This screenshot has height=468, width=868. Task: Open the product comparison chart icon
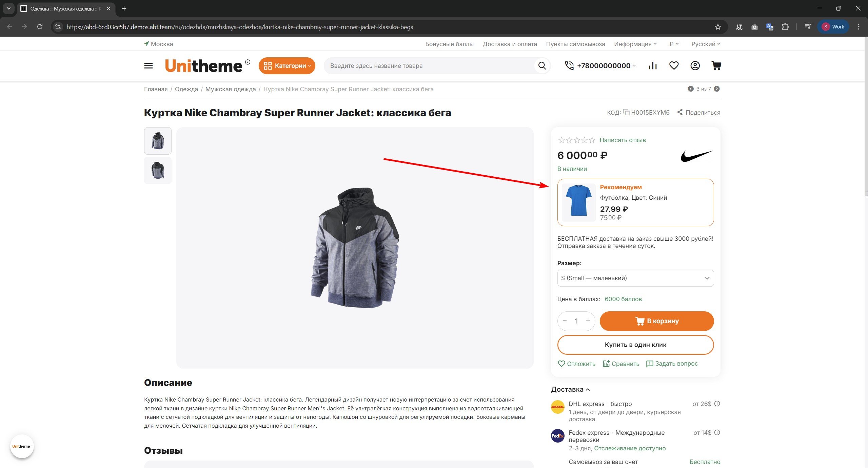pos(653,65)
